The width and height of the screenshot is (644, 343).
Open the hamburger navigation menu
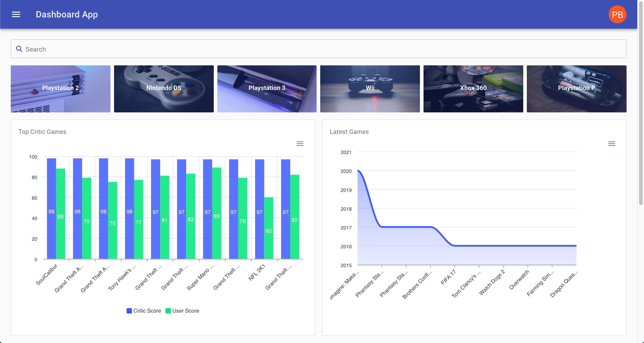point(16,14)
